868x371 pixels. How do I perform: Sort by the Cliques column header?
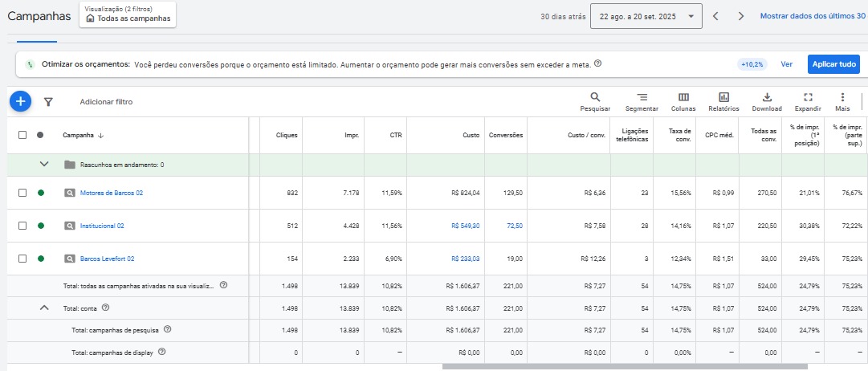click(287, 135)
